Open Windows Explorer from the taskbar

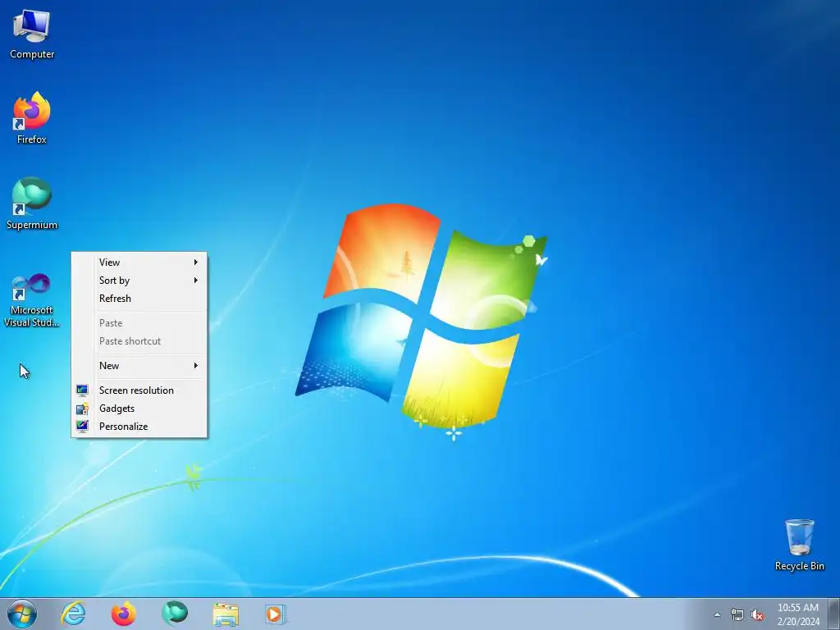226,614
